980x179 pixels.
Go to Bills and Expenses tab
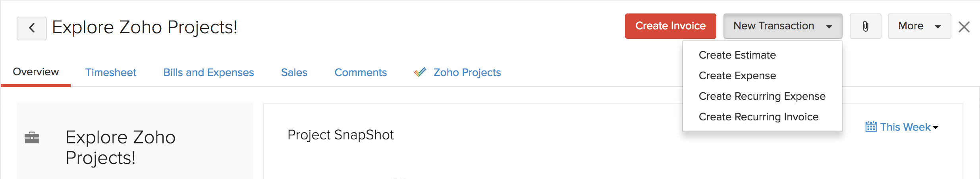click(208, 72)
